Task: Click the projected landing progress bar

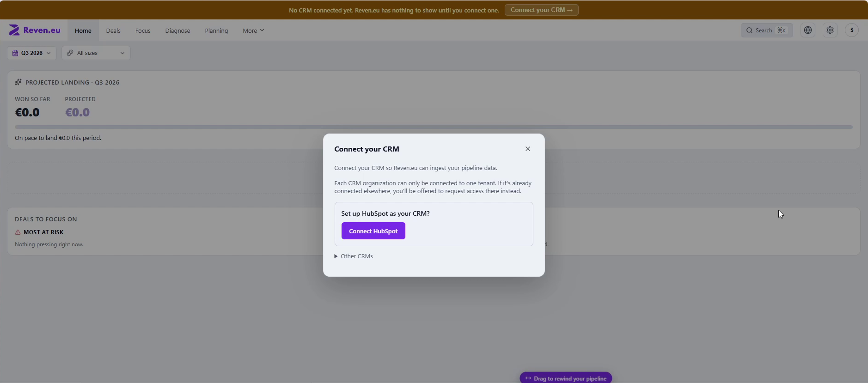Action: click(434, 127)
